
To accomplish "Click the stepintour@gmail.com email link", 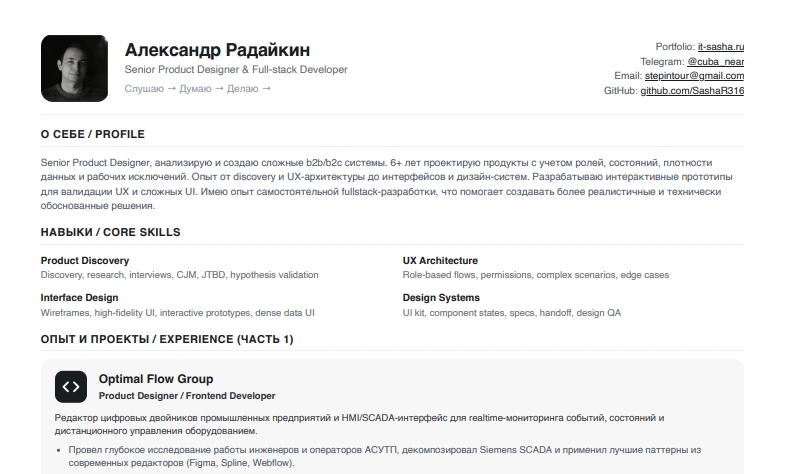I will pos(695,76).
